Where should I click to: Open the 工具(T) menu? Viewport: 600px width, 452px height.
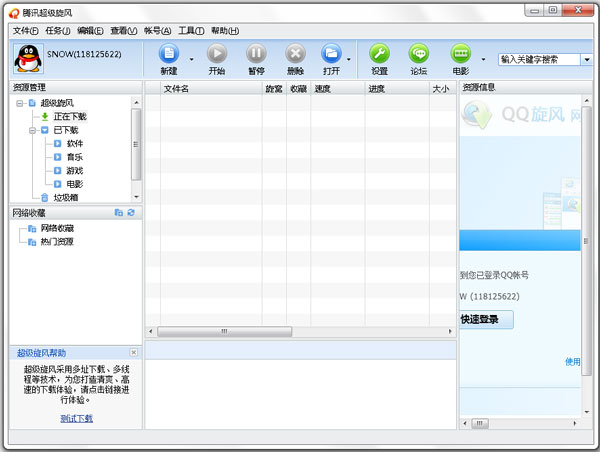[x=191, y=31]
